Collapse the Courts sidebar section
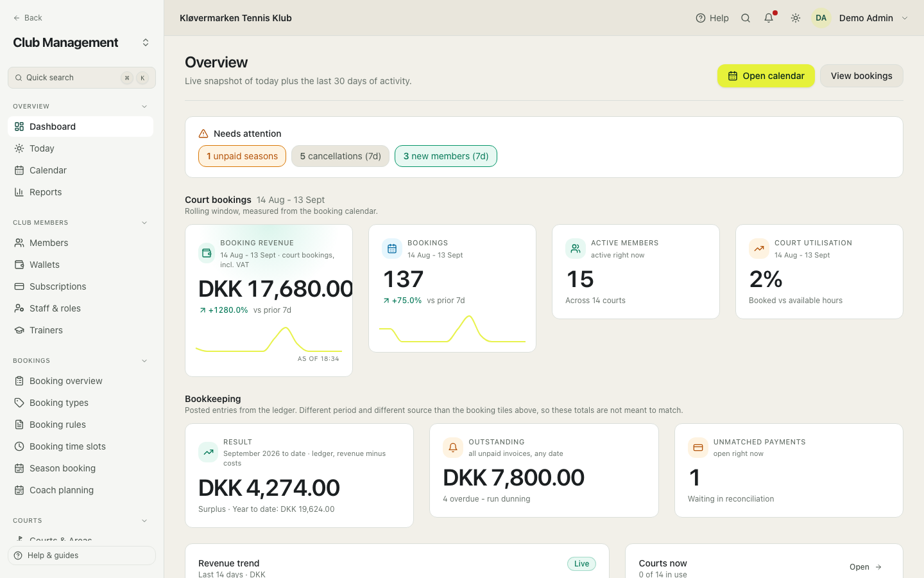The width and height of the screenshot is (924, 578). tap(144, 521)
